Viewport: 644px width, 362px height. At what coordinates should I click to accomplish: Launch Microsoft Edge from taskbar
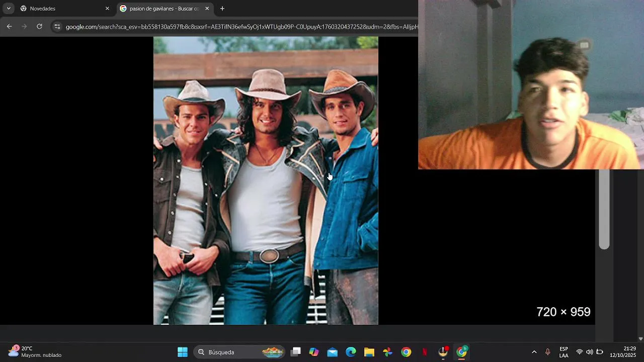(x=351, y=352)
